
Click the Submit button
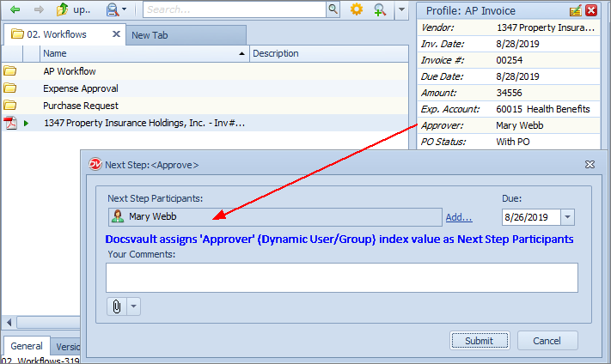click(480, 341)
